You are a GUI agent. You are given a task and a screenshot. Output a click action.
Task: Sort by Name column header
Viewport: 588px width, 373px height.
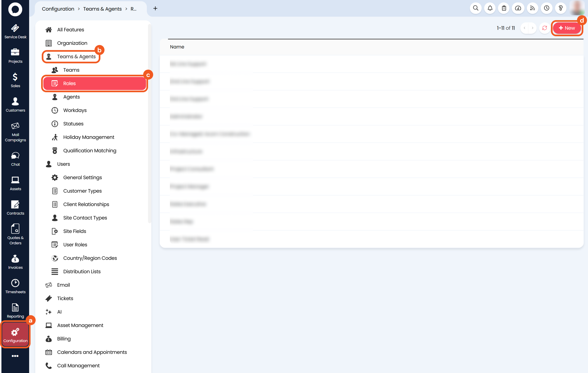(x=177, y=47)
